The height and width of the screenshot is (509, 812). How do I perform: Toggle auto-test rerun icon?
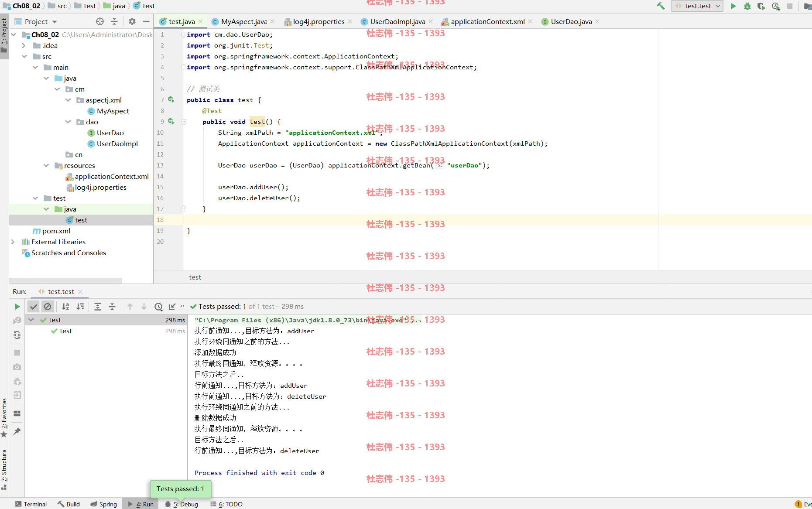17,335
